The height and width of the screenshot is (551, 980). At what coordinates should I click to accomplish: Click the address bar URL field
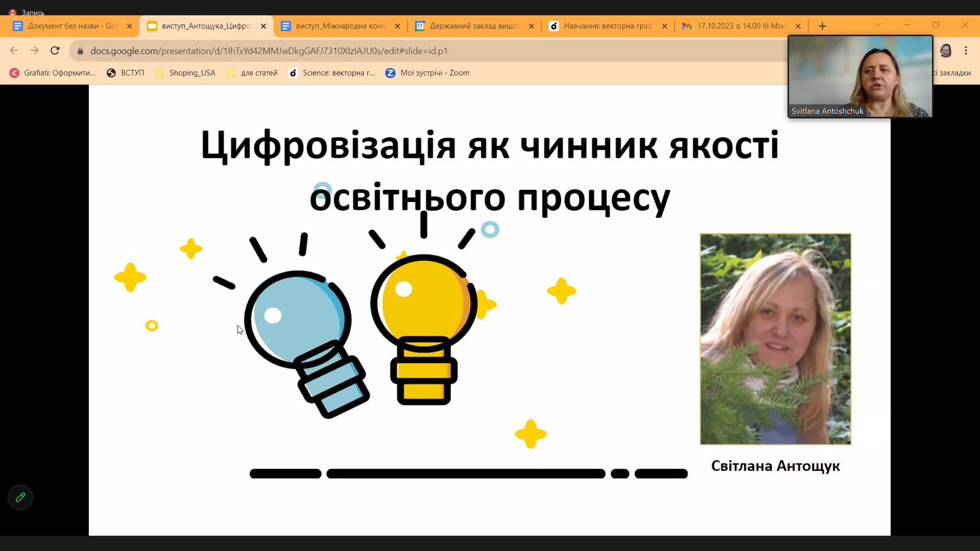[367, 51]
